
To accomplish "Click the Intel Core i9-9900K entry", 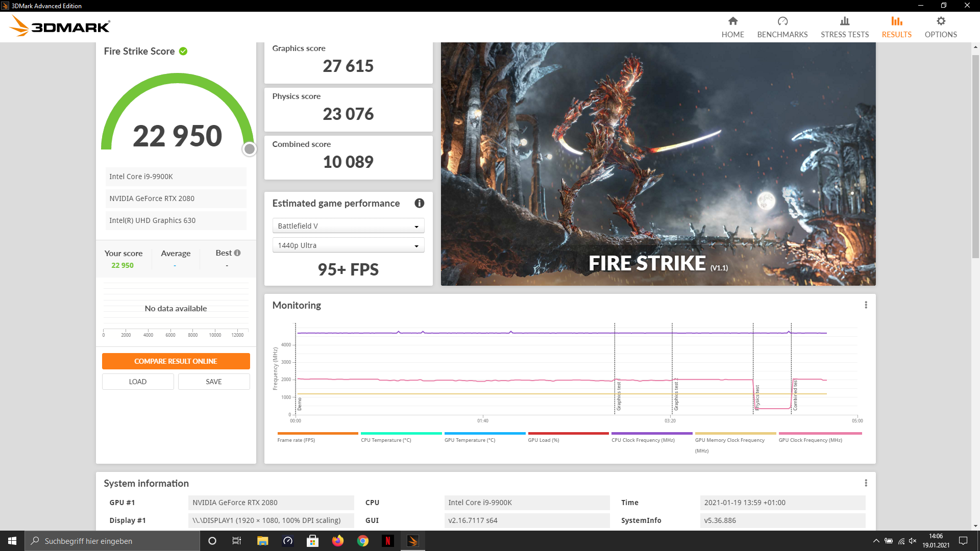I will tap(176, 177).
